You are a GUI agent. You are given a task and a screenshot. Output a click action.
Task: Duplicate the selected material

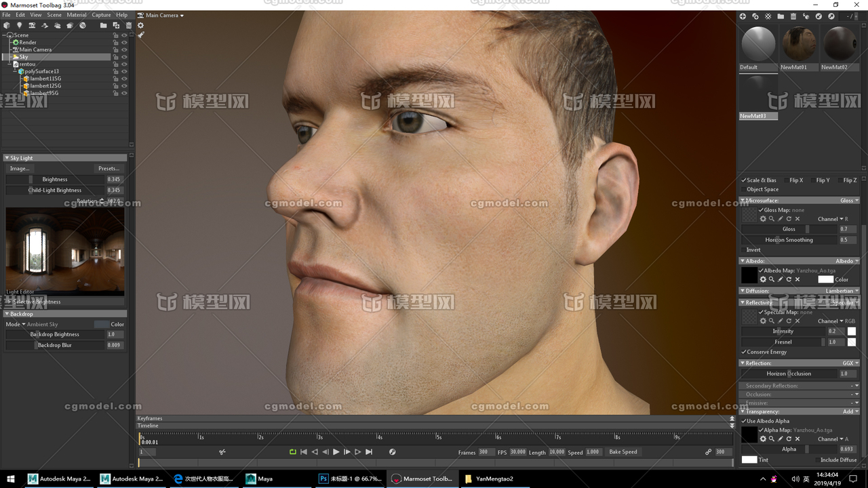click(x=755, y=16)
